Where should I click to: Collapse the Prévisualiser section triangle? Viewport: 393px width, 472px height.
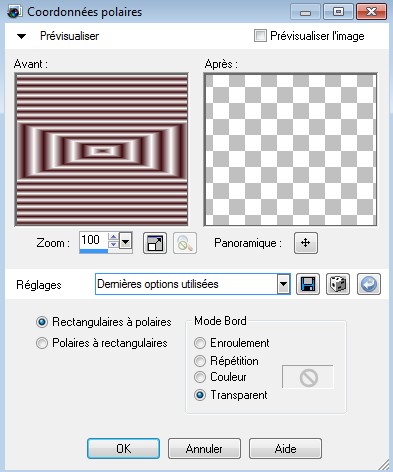[x=21, y=36]
